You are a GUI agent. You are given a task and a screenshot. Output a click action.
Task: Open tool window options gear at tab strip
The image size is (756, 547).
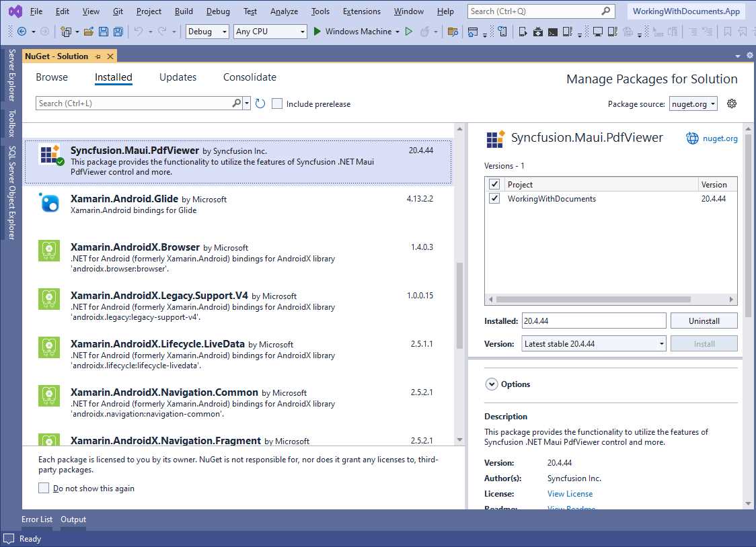[x=750, y=55]
